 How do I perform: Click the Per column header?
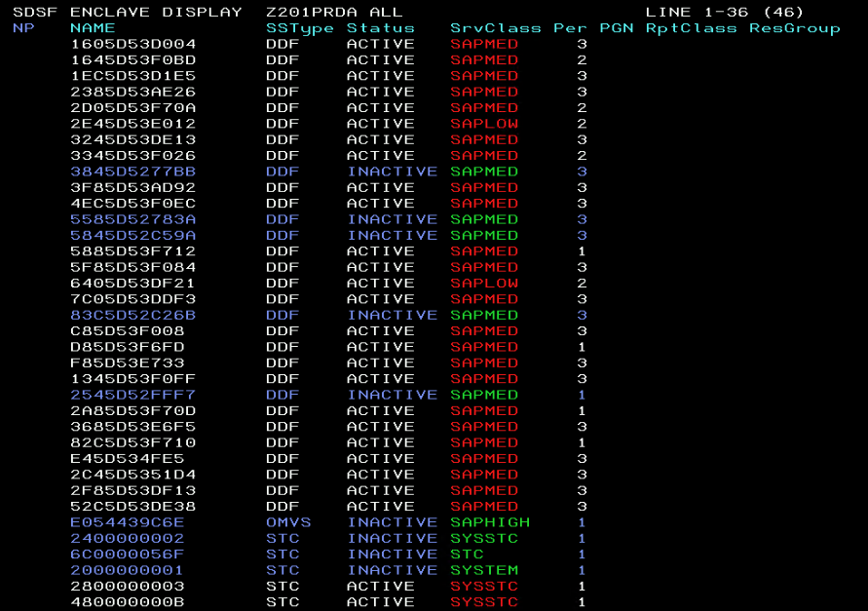[x=570, y=28]
